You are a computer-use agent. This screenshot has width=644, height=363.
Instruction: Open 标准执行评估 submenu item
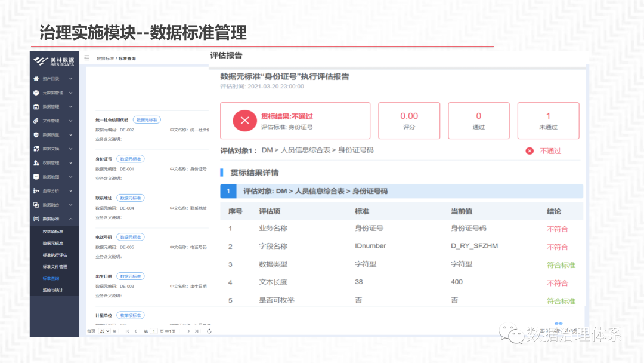pos(54,255)
